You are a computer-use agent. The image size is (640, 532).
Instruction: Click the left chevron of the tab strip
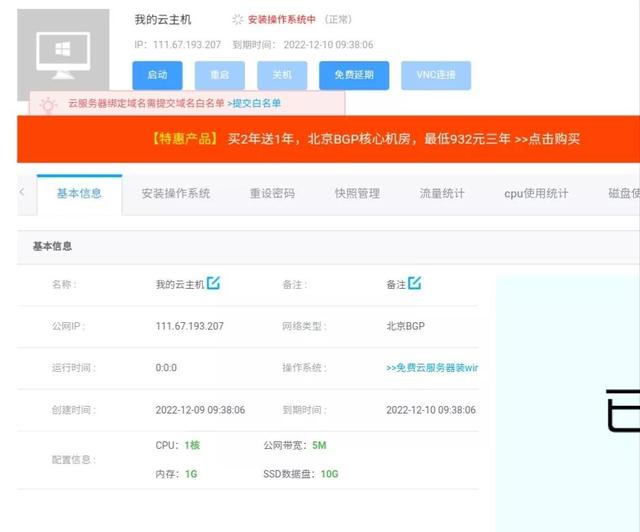click(x=22, y=191)
